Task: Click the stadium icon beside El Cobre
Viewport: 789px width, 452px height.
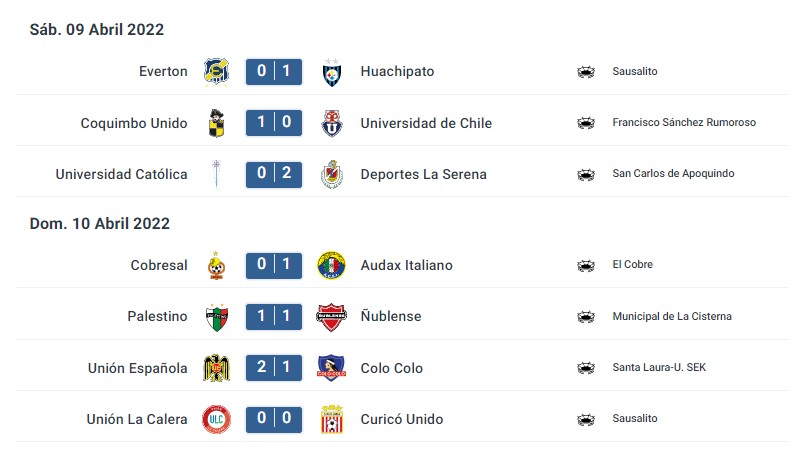Action: click(x=586, y=265)
